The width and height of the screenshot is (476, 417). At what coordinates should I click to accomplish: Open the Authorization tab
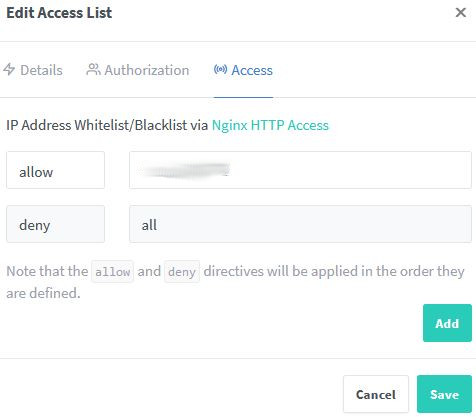138,70
